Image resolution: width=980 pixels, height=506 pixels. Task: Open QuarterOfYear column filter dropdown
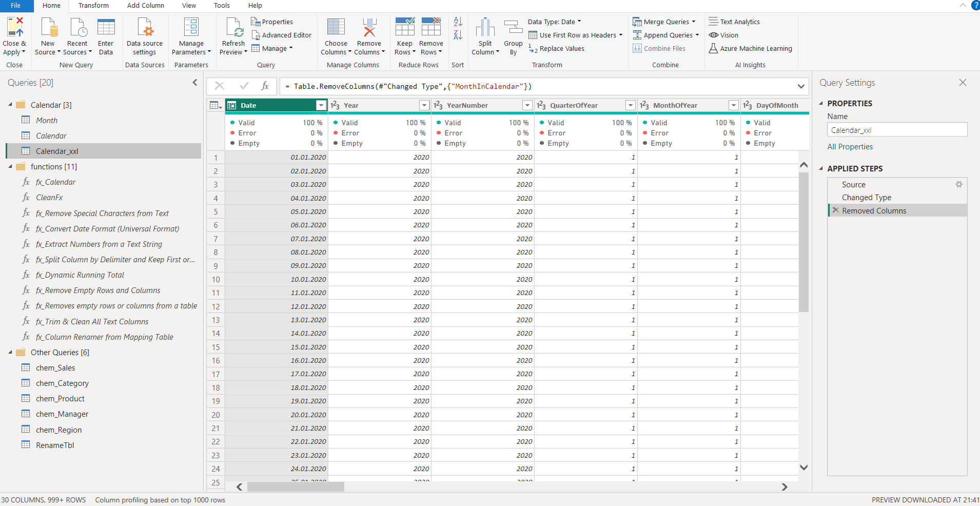631,105
